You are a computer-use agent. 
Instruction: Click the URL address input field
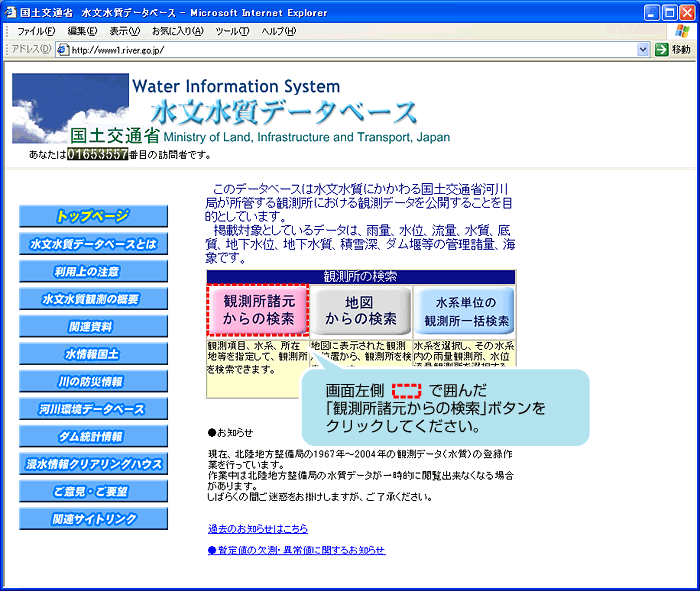[x=350, y=50]
